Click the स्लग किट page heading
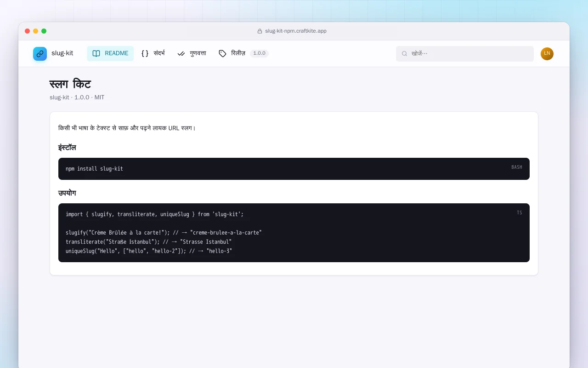Viewport: 588px width, 368px height. [x=70, y=84]
